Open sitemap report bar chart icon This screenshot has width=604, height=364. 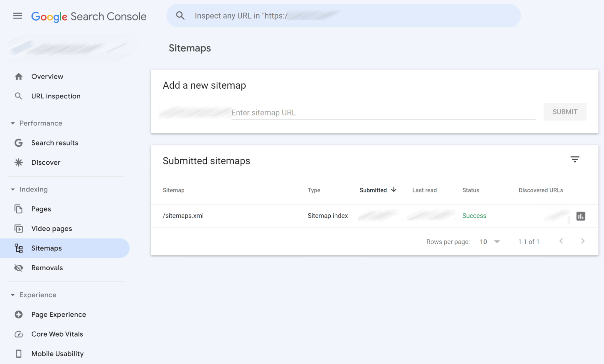tap(581, 216)
